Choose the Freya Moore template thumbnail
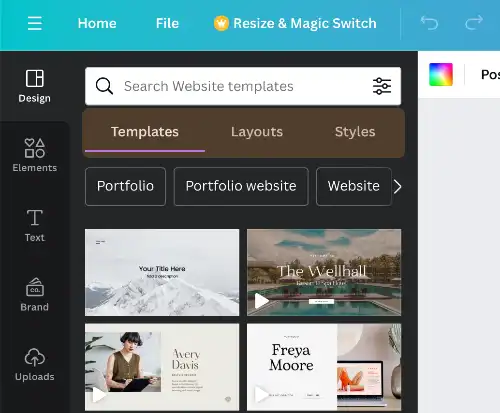 click(324, 367)
